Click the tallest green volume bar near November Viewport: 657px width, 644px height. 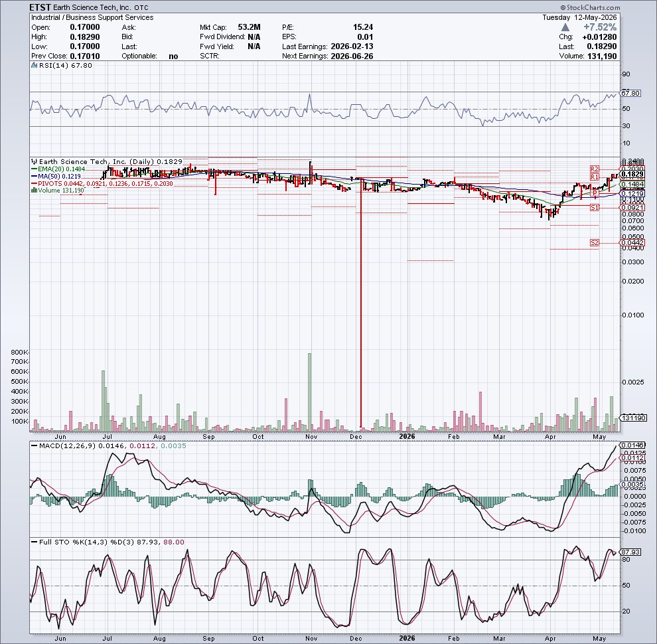(x=310, y=392)
